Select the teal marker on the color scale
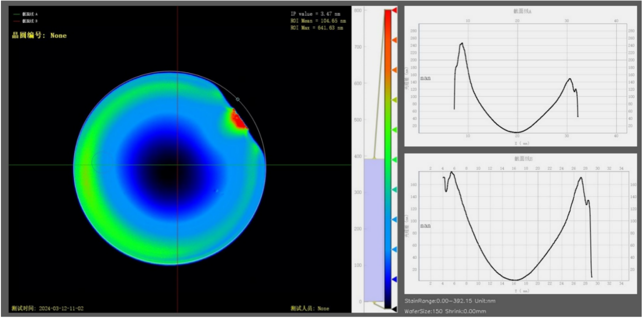This screenshot has width=644, height=318. 395,190
